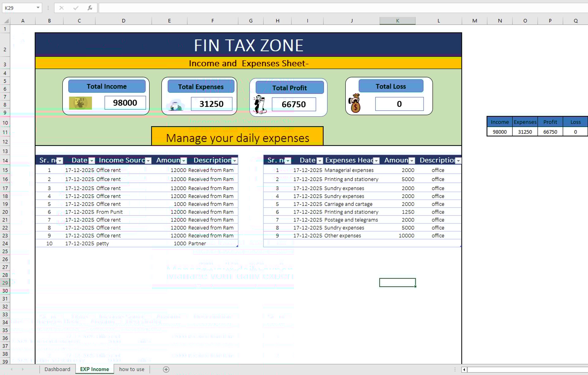Image resolution: width=588 pixels, height=375 pixels.
Task: Click the man with receipt icon under Total Profit
Action: pyautogui.click(x=260, y=104)
